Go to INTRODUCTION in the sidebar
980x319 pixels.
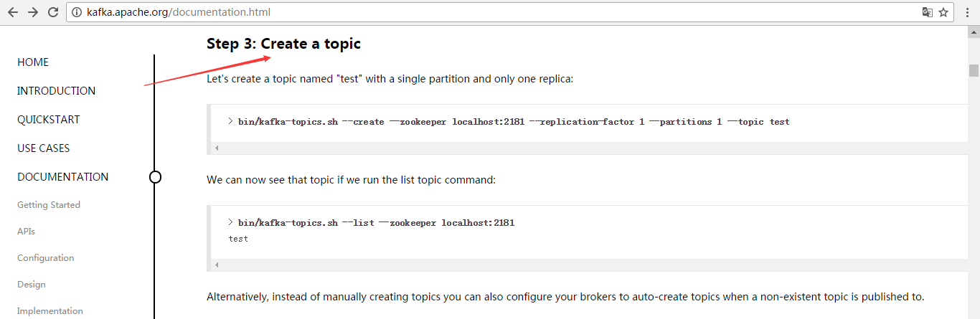(x=56, y=91)
